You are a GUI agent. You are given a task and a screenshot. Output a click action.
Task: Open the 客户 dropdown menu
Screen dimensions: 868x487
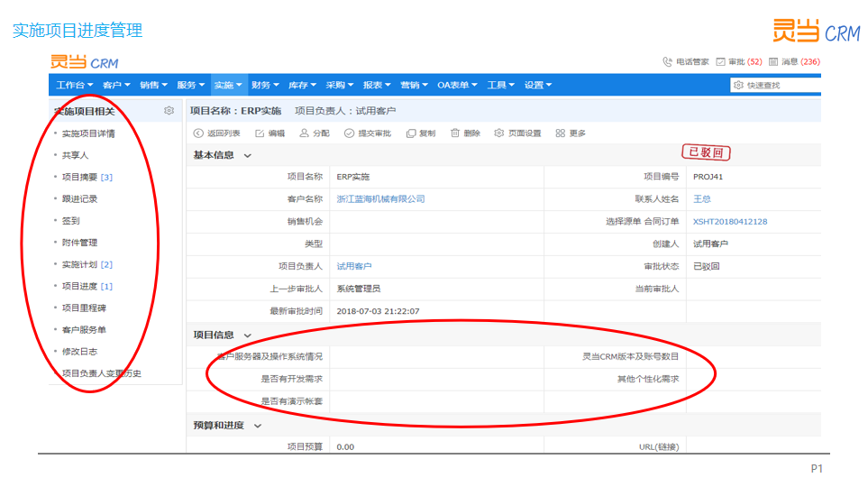click(116, 85)
